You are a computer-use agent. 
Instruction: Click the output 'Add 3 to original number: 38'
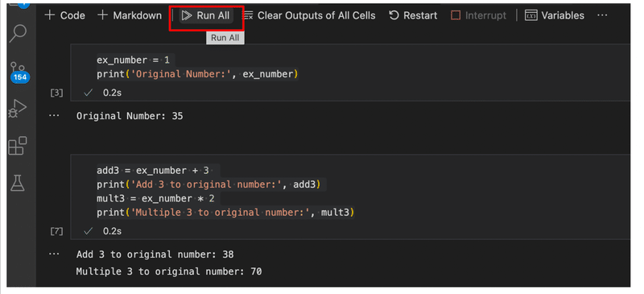coord(155,255)
